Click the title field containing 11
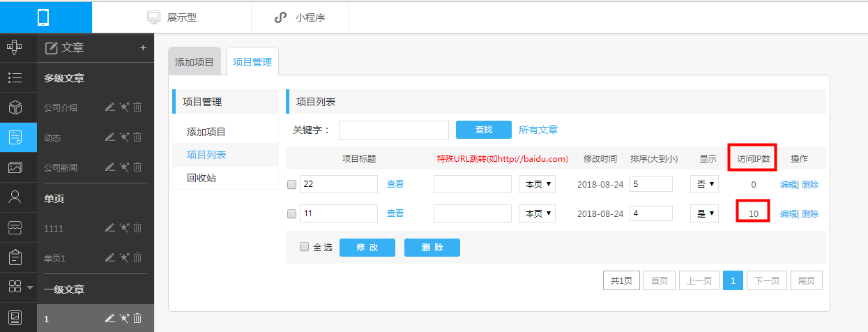 pyautogui.click(x=339, y=213)
